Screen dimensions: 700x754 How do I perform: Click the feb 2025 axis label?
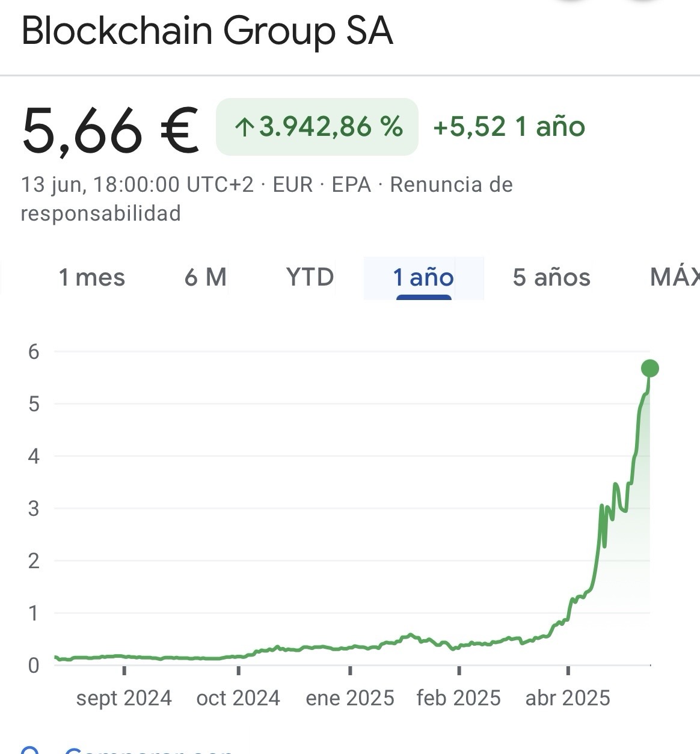458,698
